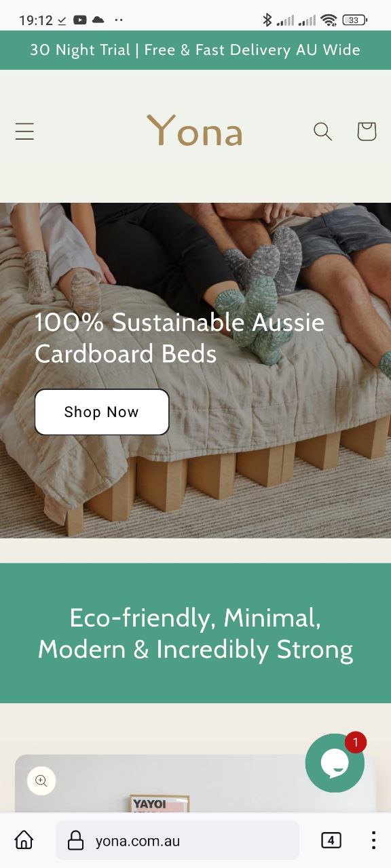Click the Shop Now button
Image resolution: width=391 pixels, height=868 pixels.
click(x=102, y=412)
